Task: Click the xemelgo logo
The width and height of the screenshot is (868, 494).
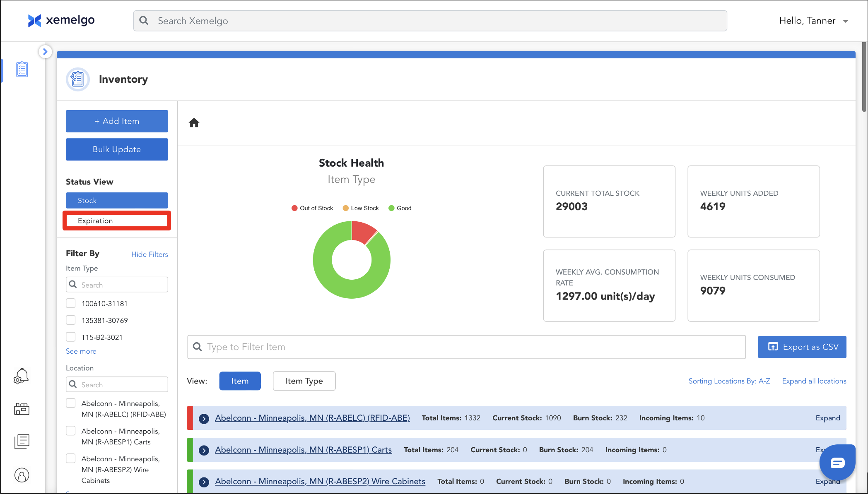Action: [x=61, y=20]
